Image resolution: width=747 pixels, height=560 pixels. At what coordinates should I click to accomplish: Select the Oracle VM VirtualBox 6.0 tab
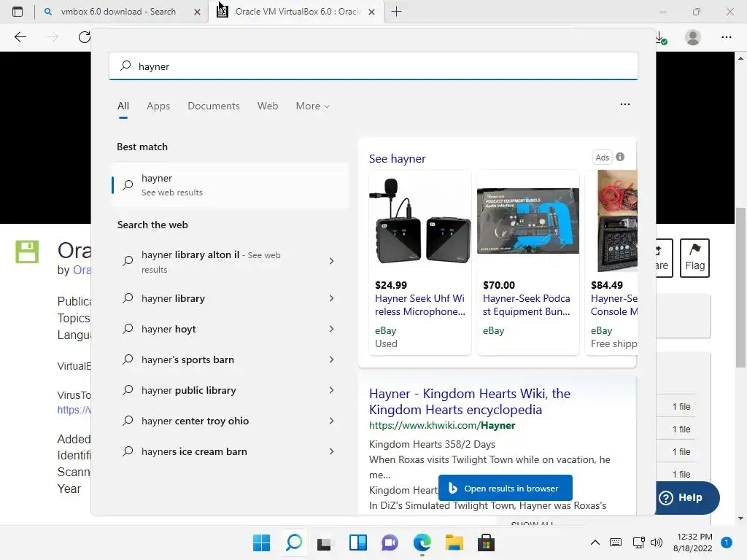coord(297,12)
